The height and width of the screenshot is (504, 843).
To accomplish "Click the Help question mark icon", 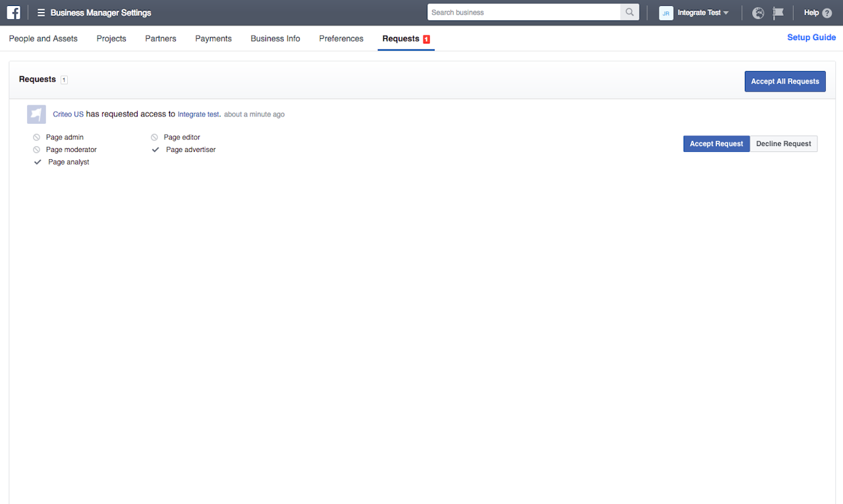I will point(827,13).
